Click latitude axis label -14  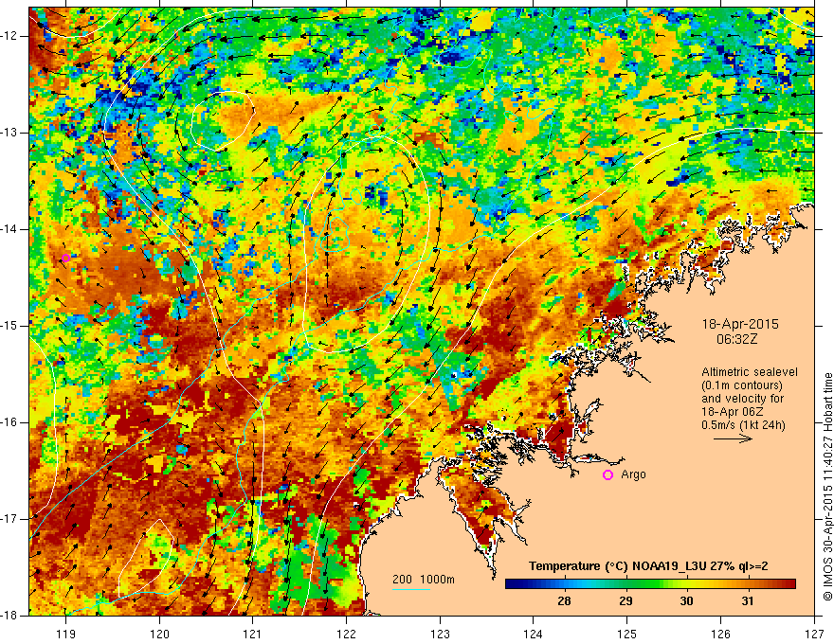click(x=10, y=229)
